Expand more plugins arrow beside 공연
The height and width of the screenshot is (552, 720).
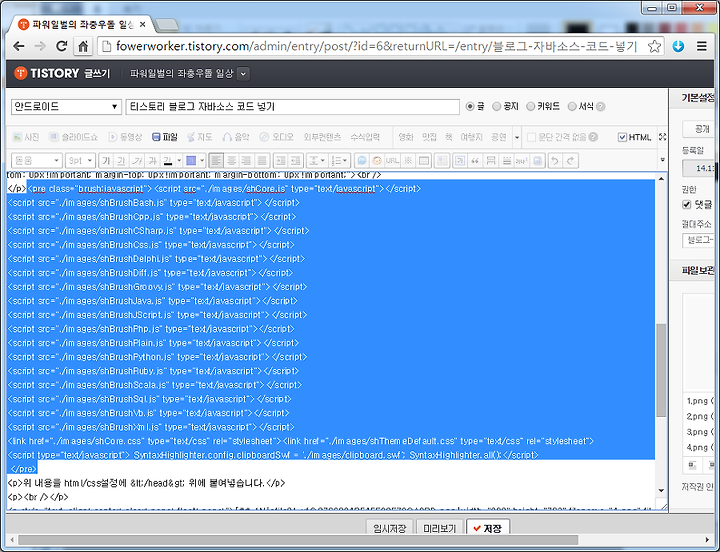[517, 137]
